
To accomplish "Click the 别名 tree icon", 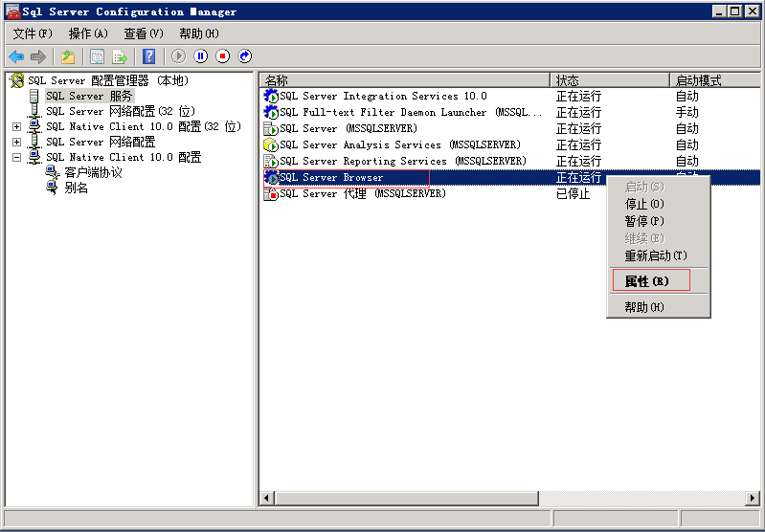I will pos(53,188).
